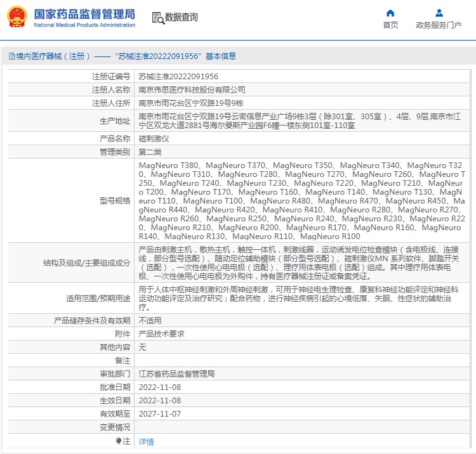Open the 数据查询 search icon
The image size is (476, 454).
[158, 18]
